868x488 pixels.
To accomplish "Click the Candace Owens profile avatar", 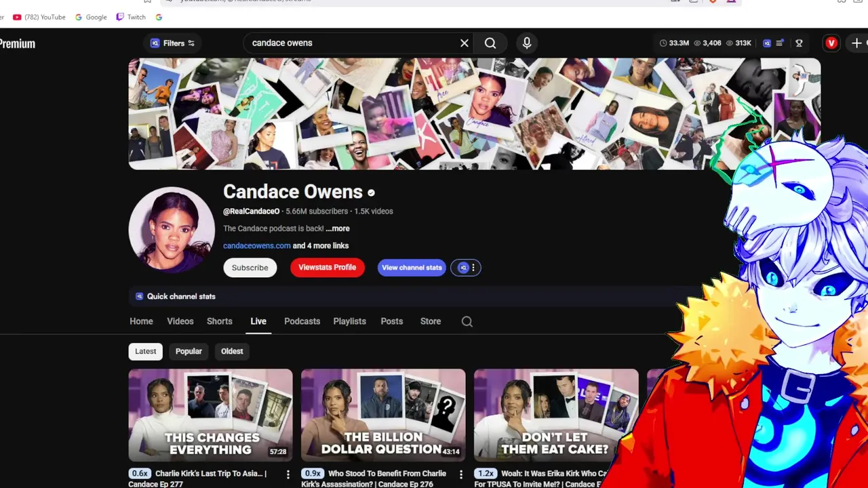I will 172,230.
